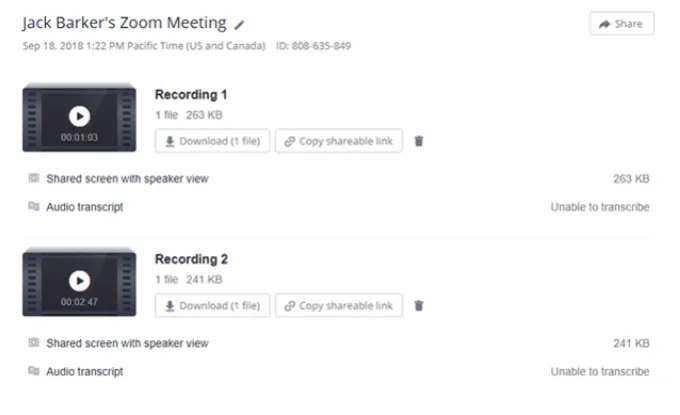Copy shareable link for Recording 1

tap(338, 141)
